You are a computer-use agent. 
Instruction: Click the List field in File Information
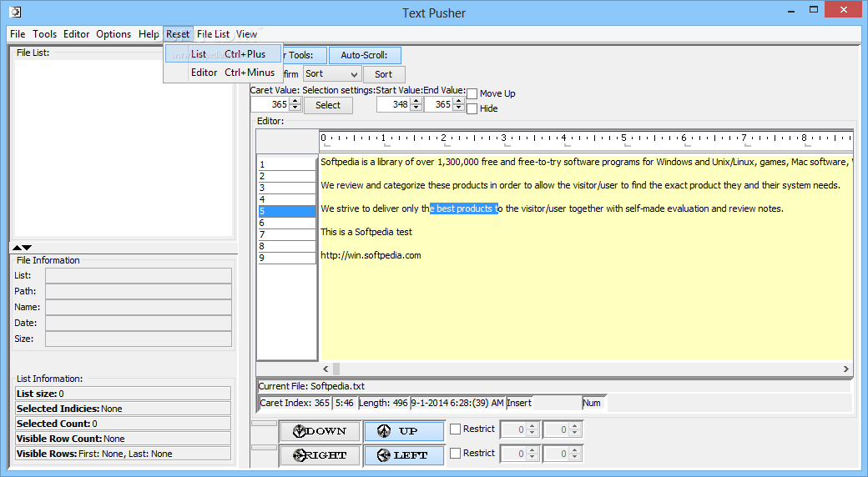pos(139,275)
